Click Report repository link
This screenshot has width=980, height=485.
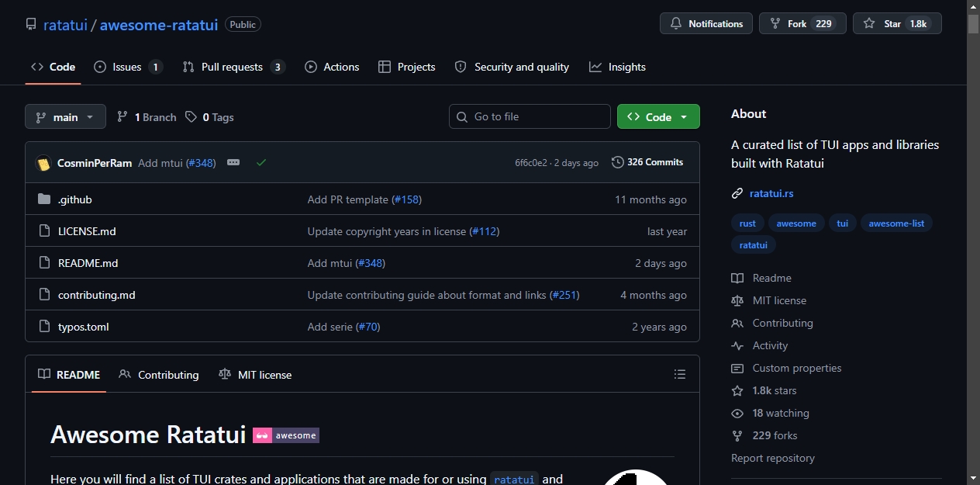[773, 458]
